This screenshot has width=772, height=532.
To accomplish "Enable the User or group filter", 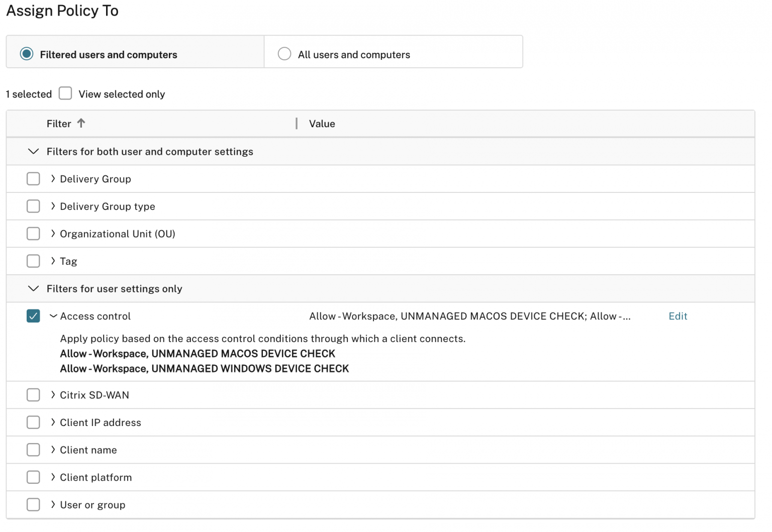I will pyautogui.click(x=33, y=504).
